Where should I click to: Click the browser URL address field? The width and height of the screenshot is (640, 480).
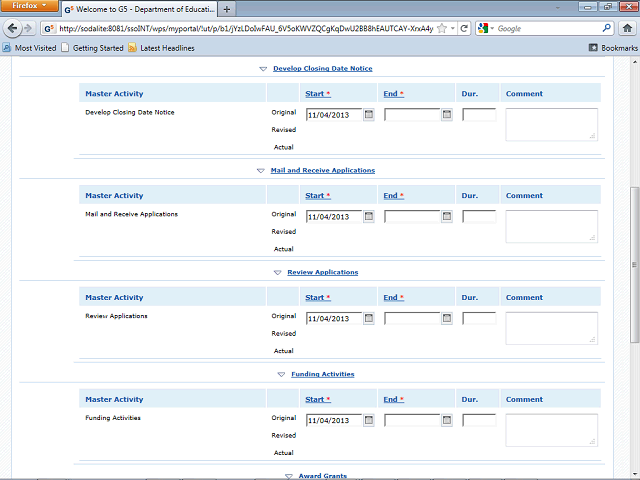(246, 28)
